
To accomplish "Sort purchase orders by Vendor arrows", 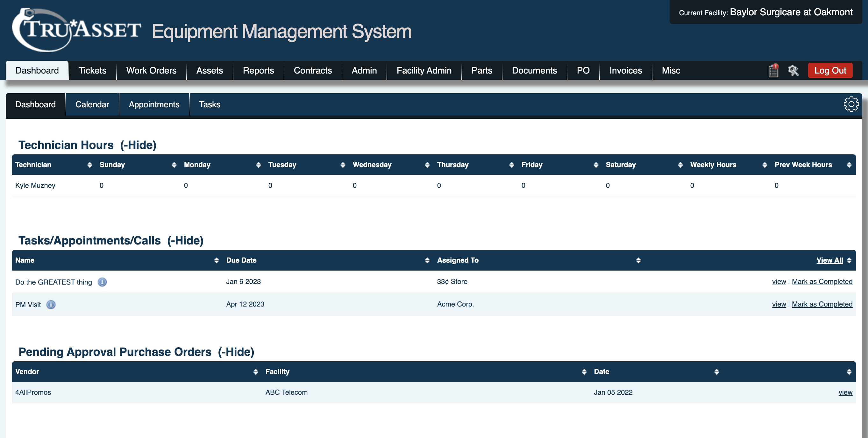I will point(256,371).
